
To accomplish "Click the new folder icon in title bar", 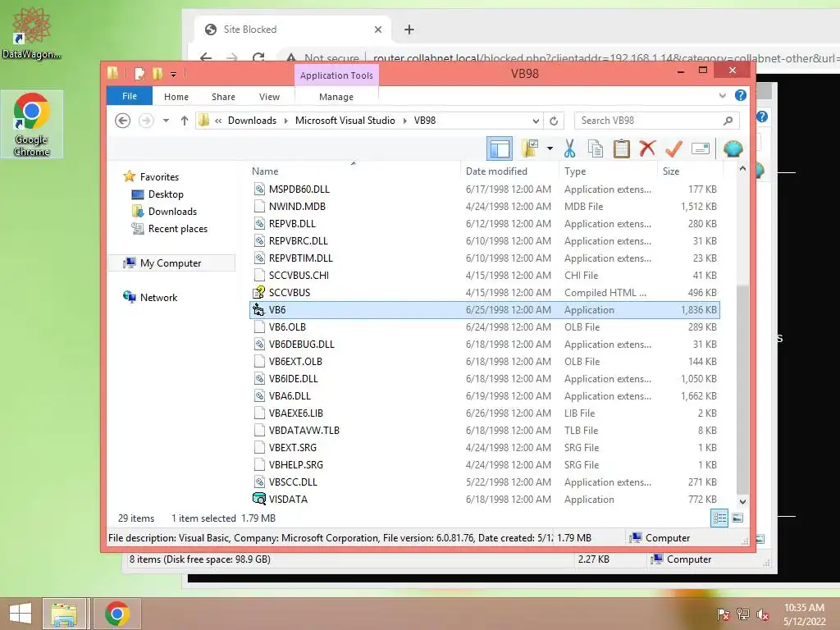I will click(157, 73).
